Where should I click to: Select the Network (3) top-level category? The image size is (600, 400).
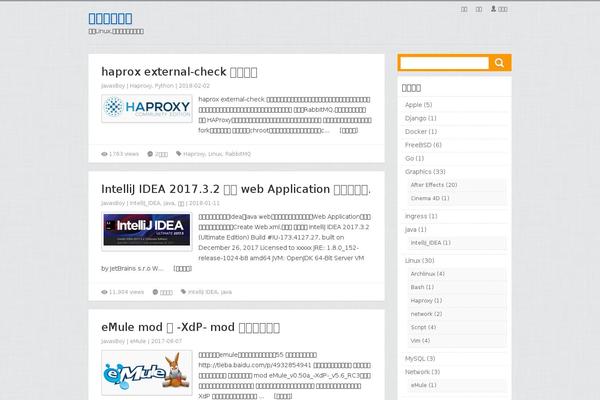(x=422, y=372)
